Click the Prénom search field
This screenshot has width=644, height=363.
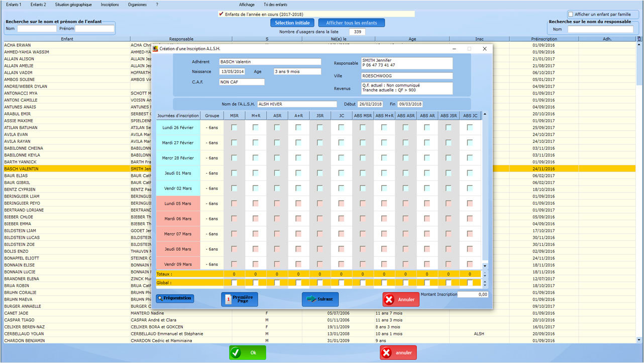(x=95, y=29)
